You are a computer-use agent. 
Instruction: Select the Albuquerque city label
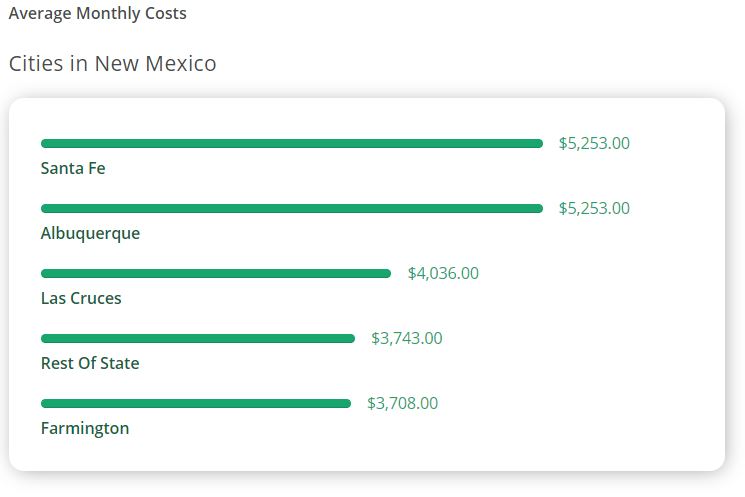tap(90, 234)
